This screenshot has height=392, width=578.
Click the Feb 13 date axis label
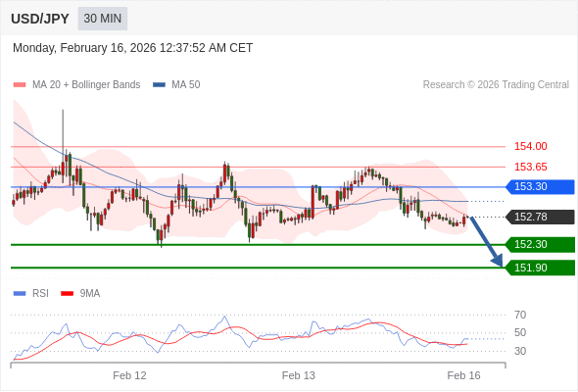[x=299, y=375]
